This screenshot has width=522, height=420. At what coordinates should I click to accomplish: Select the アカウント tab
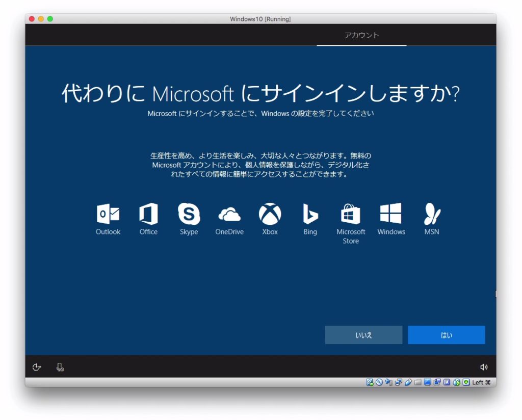(x=361, y=35)
